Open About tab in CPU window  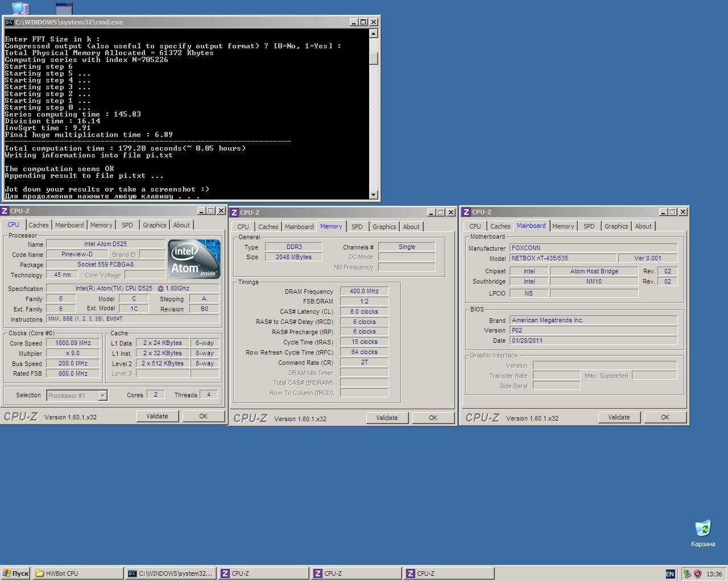(x=181, y=225)
